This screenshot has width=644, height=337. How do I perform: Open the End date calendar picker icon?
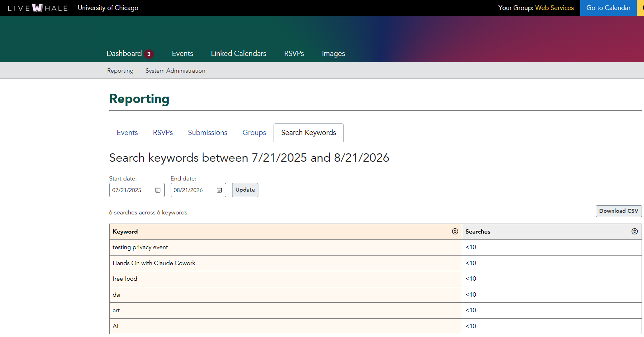point(219,190)
